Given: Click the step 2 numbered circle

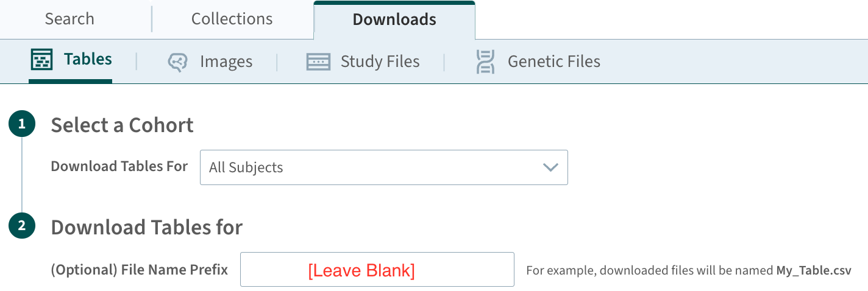Looking at the screenshot, I should (22, 226).
